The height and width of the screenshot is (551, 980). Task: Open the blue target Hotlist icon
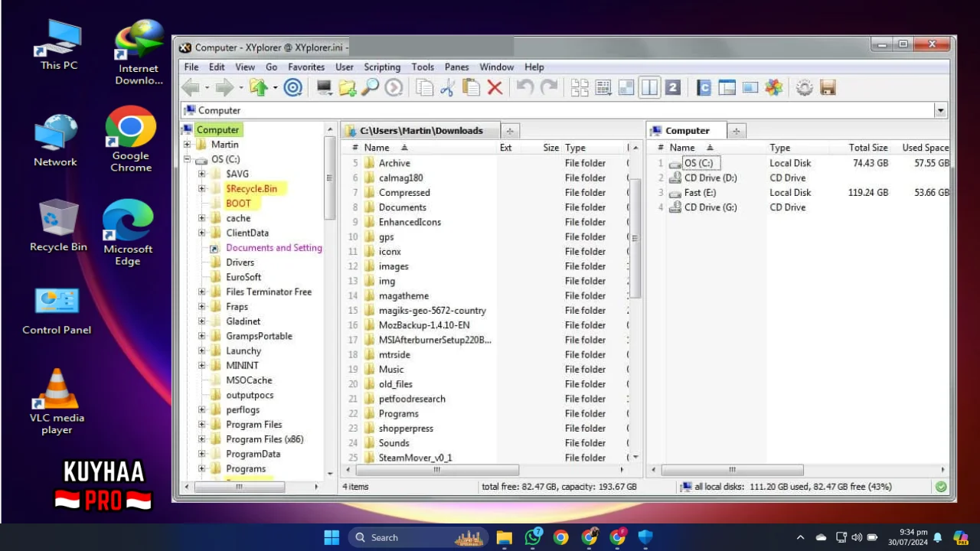(293, 88)
